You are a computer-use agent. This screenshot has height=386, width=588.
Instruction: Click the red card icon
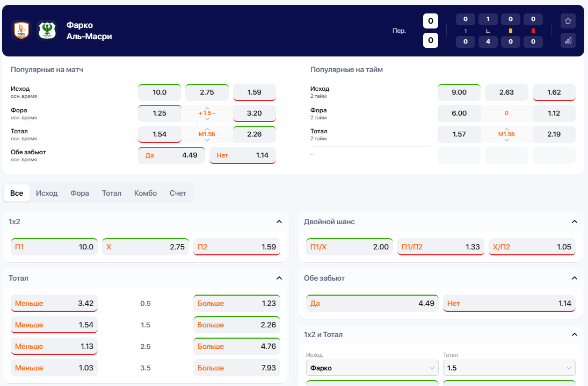tap(533, 31)
